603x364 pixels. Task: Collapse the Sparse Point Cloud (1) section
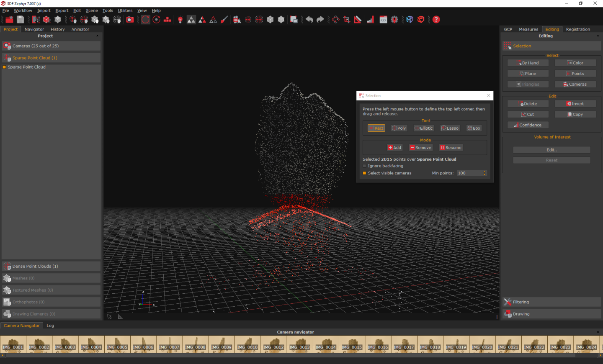click(x=51, y=58)
